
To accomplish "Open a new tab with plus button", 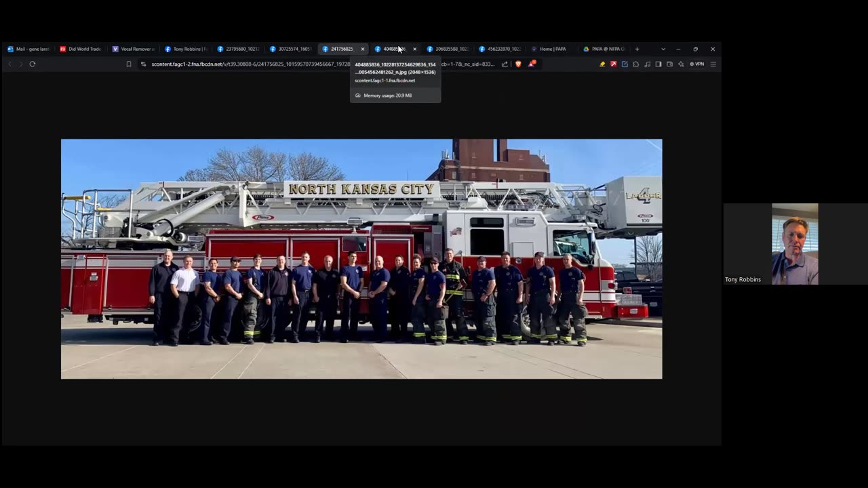I will pos(637,49).
